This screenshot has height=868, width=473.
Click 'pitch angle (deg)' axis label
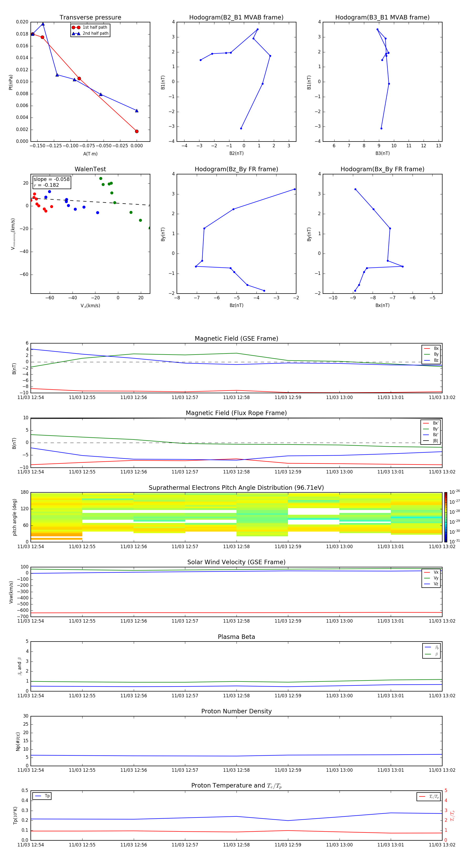pos(14,517)
